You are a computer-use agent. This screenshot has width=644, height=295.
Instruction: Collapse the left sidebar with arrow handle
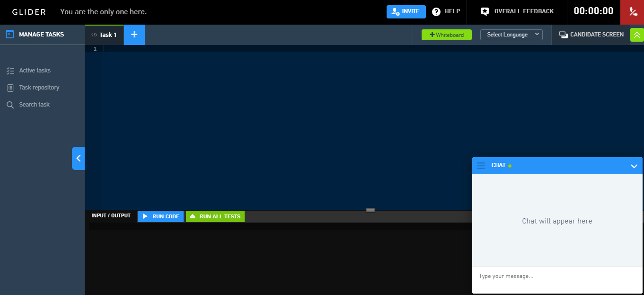(x=78, y=158)
